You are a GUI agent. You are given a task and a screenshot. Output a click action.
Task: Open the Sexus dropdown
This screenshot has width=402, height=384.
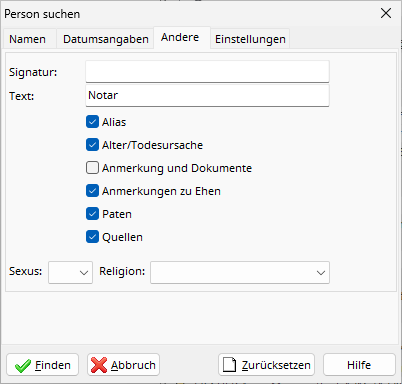click(70, 273)
